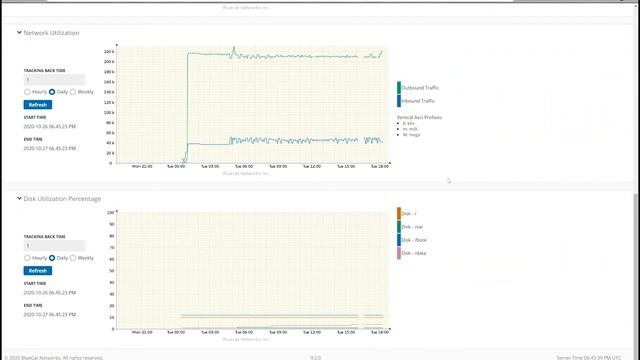Click the Network Utilization start time value

tap(49, 127)
